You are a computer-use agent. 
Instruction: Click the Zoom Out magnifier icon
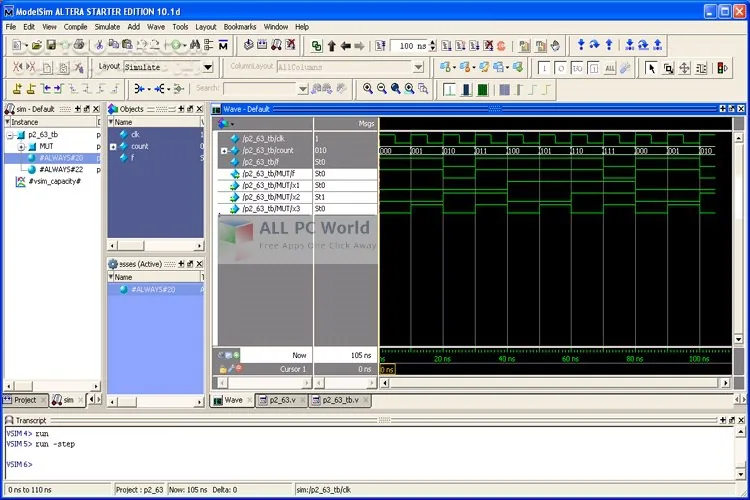click(381, 88)
